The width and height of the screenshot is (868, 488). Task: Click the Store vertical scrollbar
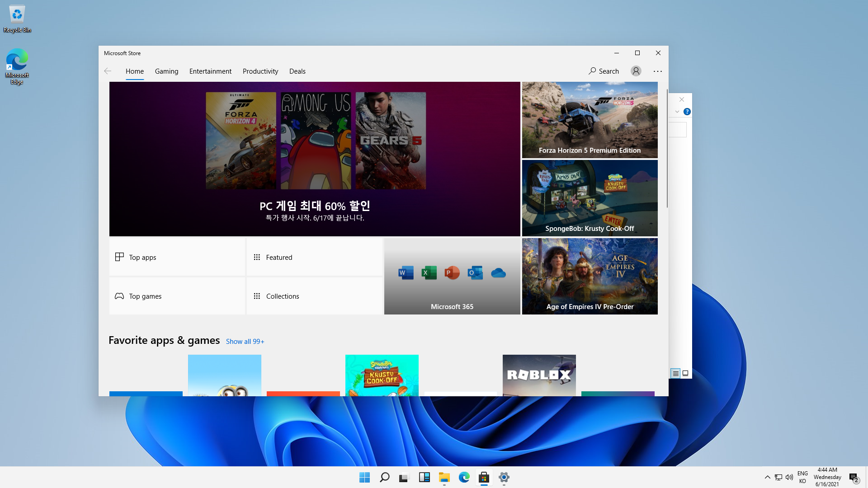(667, 149)
